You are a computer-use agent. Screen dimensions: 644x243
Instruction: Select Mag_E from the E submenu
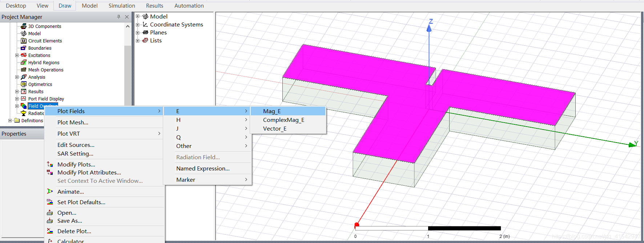[x=288, y=111]
